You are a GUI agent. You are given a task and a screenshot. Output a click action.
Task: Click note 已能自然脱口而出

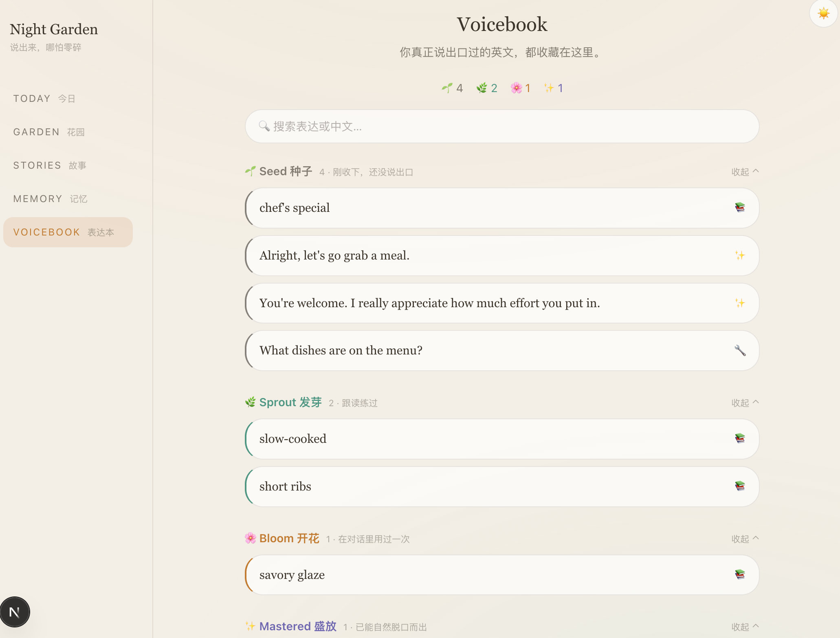click(x=391, y=627)
